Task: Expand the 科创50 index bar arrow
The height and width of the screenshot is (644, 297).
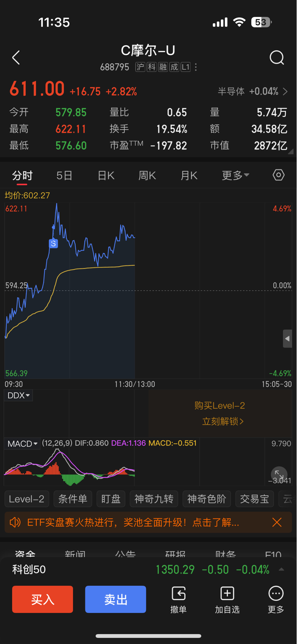Action: (281, 569)
